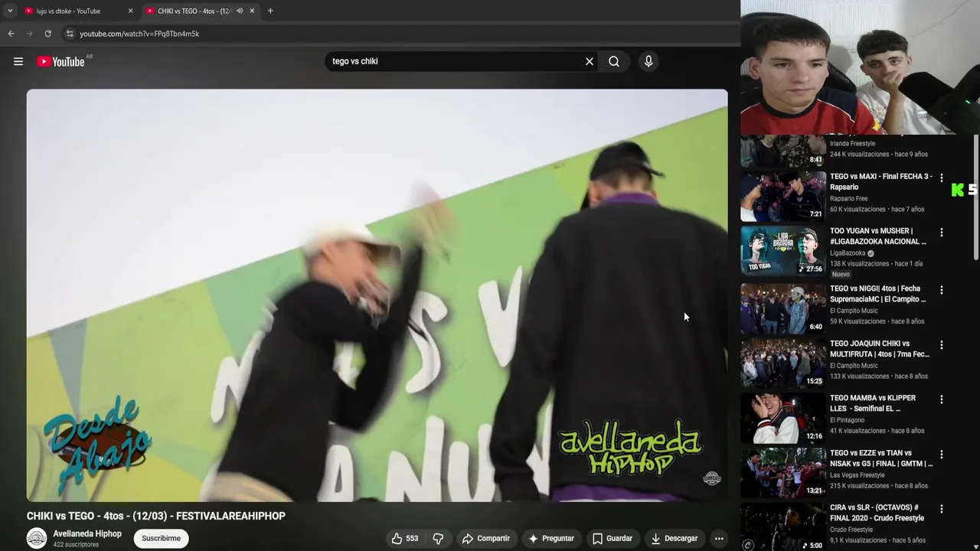Open TOO YUGAN vs MUSHER title link
Viewport: 980px width, 551px height.
(x=877, y=236)
